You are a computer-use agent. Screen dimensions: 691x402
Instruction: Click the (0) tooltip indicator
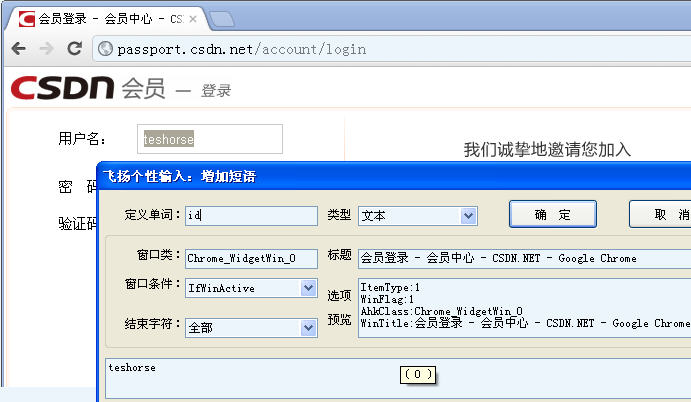pyautogui.click(x=418, y=375)
